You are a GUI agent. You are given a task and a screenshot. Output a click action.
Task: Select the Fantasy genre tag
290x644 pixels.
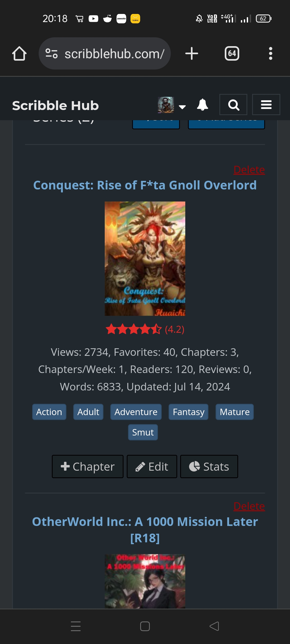click(189, 412)
